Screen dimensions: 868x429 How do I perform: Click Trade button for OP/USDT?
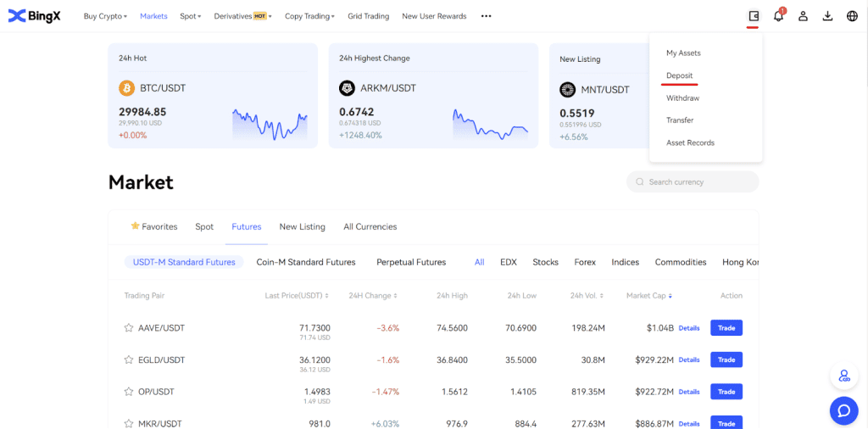[x=726, y=392]
